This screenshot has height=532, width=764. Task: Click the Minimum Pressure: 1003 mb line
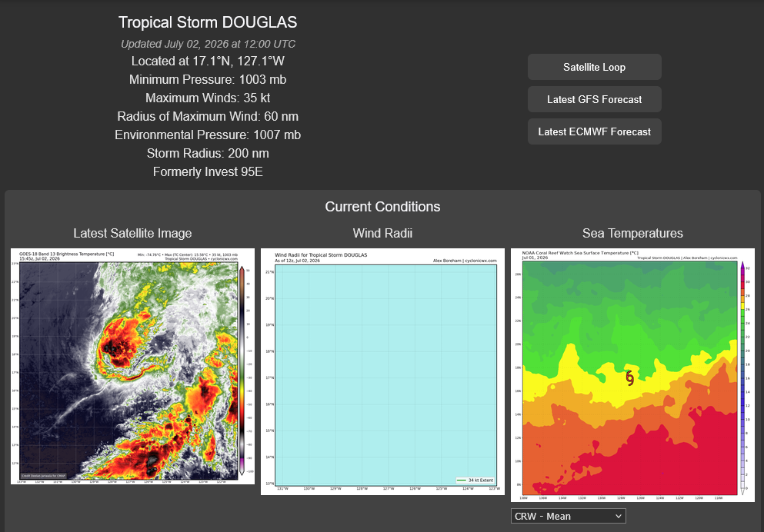click(x=208, y=79)
